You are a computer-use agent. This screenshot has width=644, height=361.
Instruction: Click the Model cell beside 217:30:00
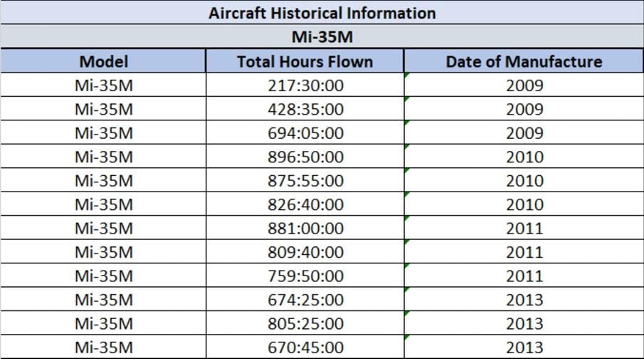[103, 85]
